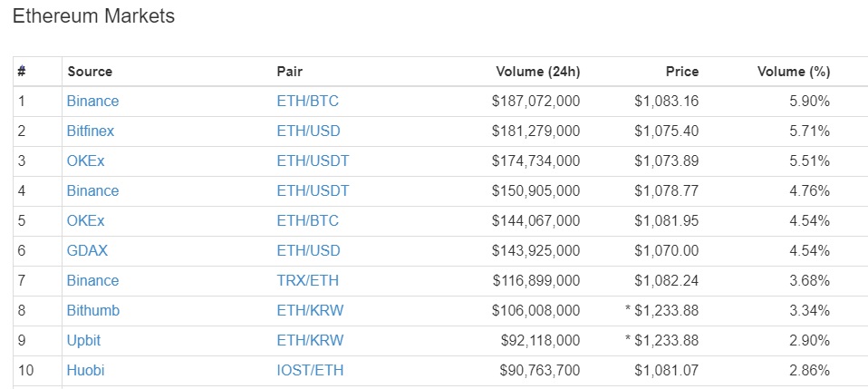This screenshot has width=868, height=389.
Task: Open Bithumb's ETH/KRW pair link
Action: tap(310, 311)
